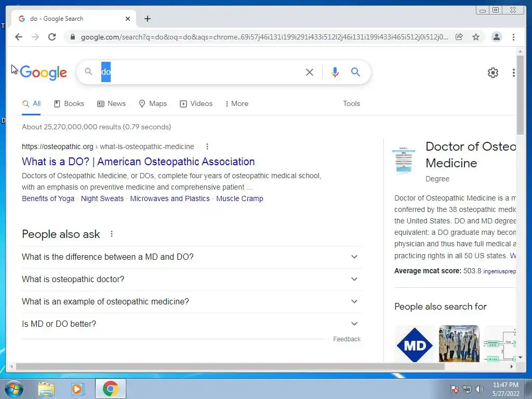Click the scroll right arrow
This screenshot has width=532, height=399.
(512, 366)
